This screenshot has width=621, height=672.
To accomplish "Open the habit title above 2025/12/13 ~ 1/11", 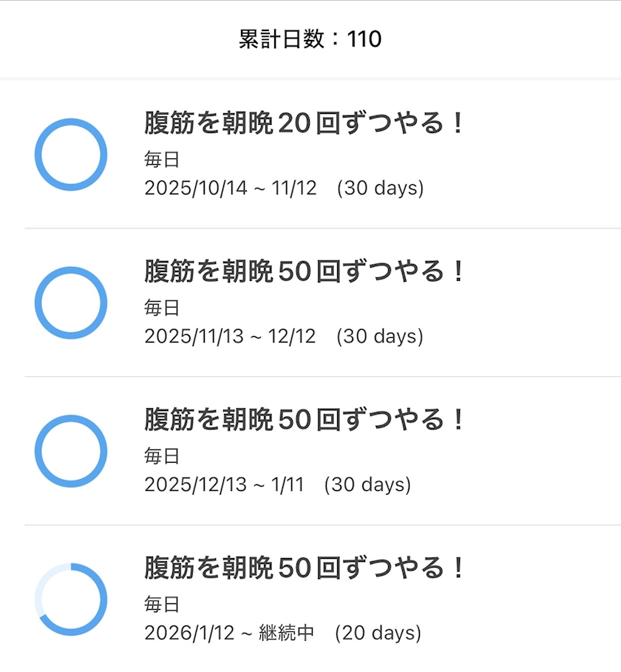I will [x=304, y=420].
